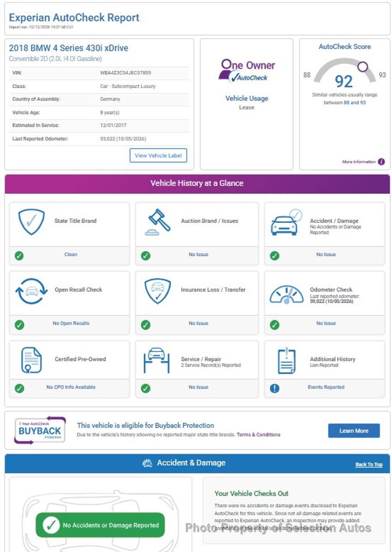392x552 pixels.
Task: Click the More Information info icon
Action: point(381,162)
